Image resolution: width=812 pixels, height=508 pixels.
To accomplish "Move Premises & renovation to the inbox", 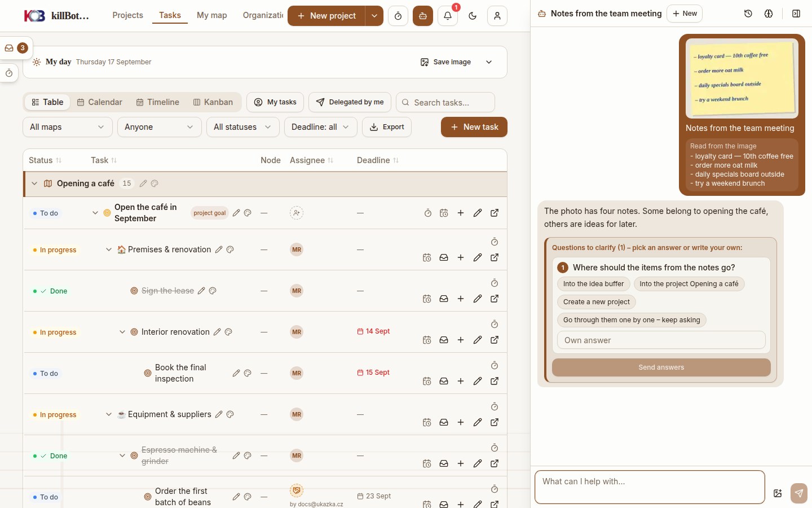I will click(x=444, y=257).
